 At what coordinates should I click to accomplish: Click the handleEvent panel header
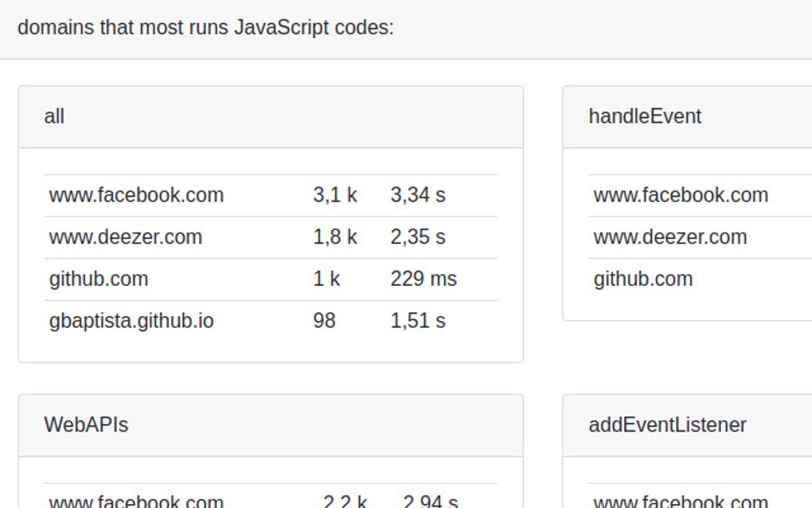coord(644,116)
